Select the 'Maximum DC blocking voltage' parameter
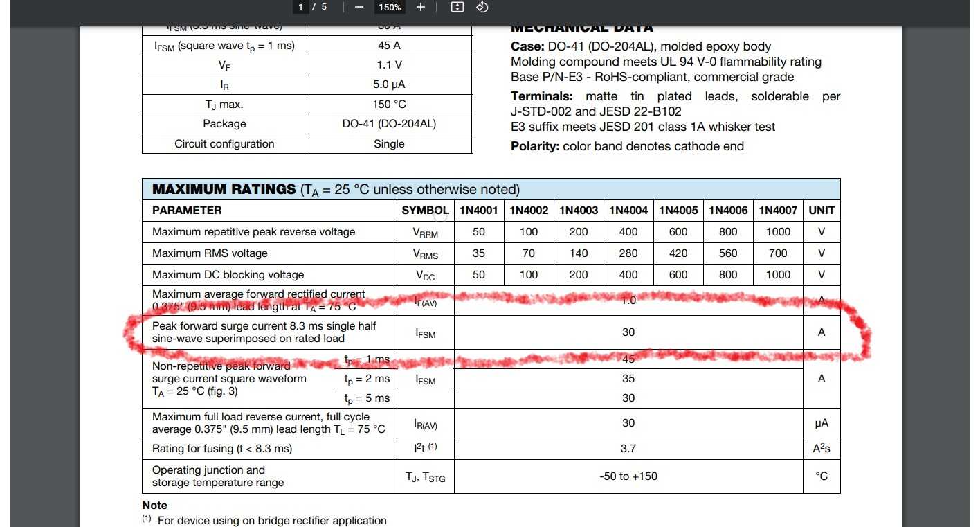Viewport: 980px width, 527px height. (x=228, y=275)
